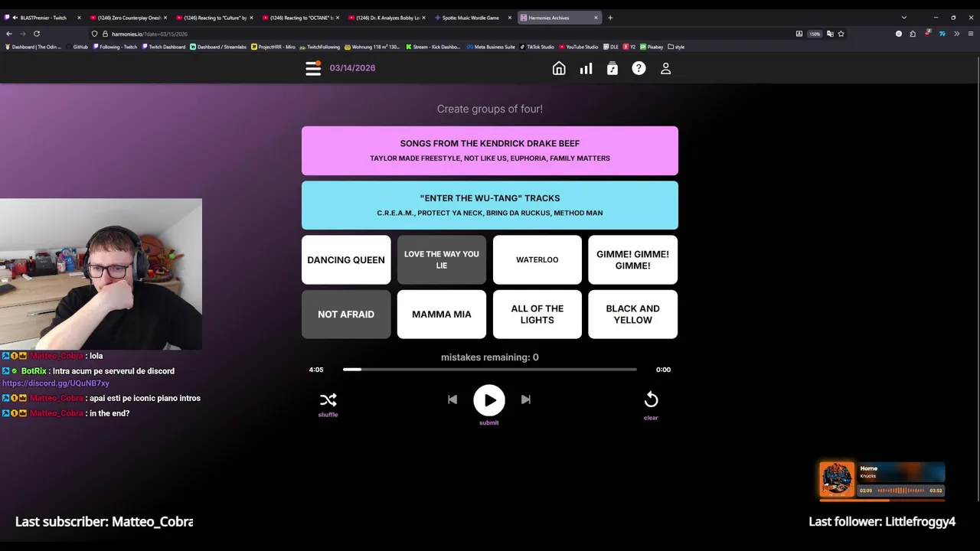Show more toolbar tools overflow chevrons
Image resolution: width=980 pixels, height=551 pixels.
click(x=956, y=34)
